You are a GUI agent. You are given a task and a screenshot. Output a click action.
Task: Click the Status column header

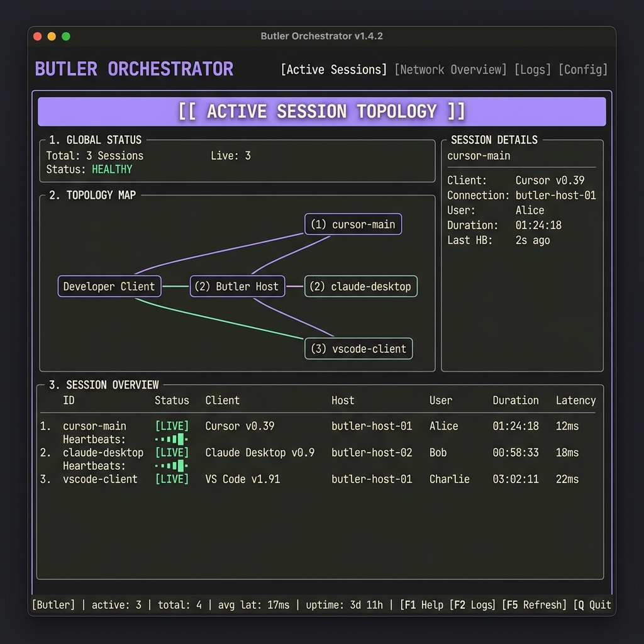(172, 401)
